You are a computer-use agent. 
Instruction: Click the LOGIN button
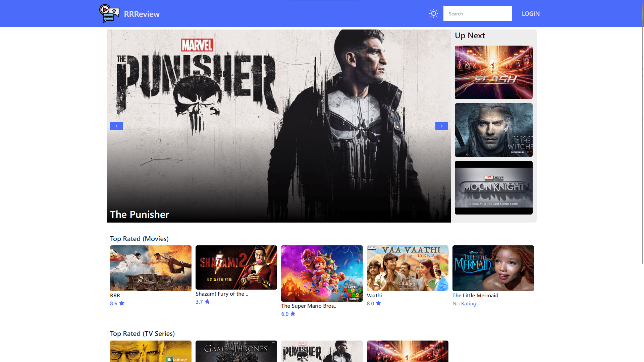click(x=531, y=14)
